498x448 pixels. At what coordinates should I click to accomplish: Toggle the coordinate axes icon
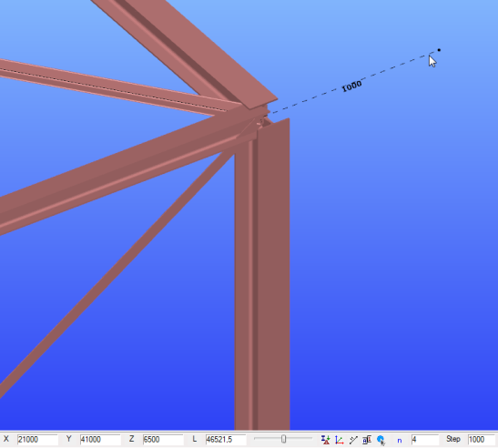[340, 440]
